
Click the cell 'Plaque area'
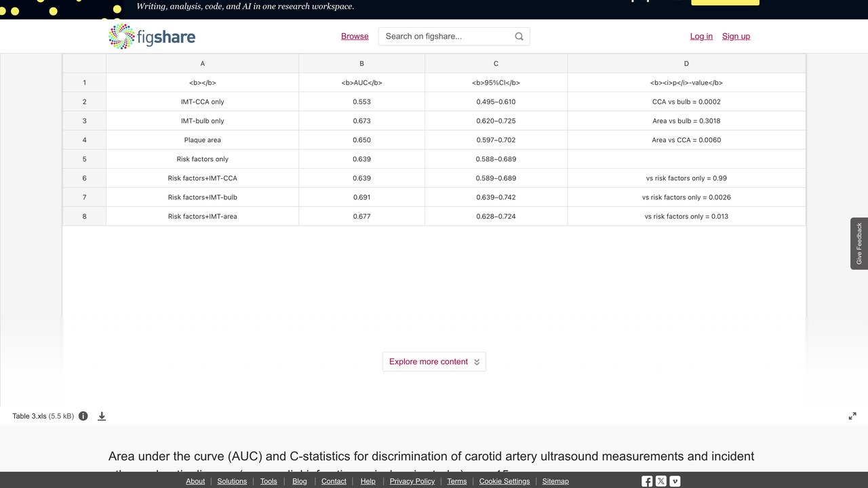click(203, 140)
